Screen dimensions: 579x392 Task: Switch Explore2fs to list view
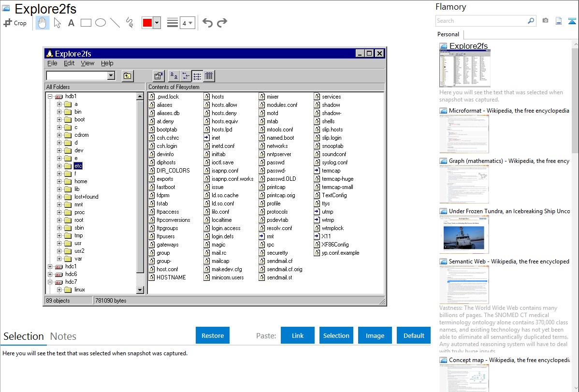(197, 76)
